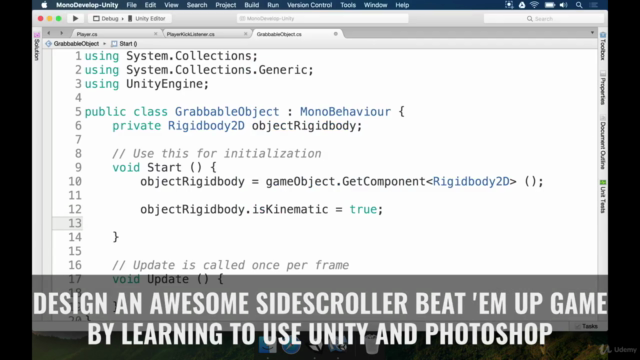
Task: Open the Version Control menu
Action: click(309, 5)
